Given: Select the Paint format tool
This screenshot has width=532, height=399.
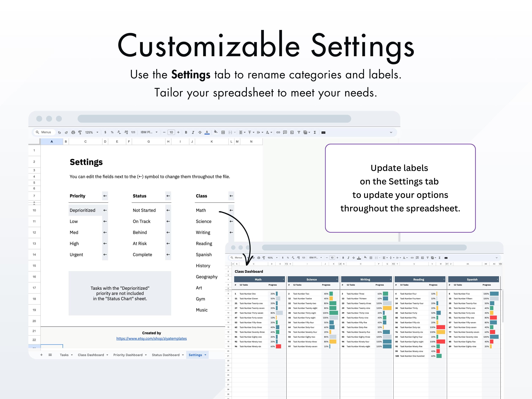Looking at the screenshot, I should point(80,132).
